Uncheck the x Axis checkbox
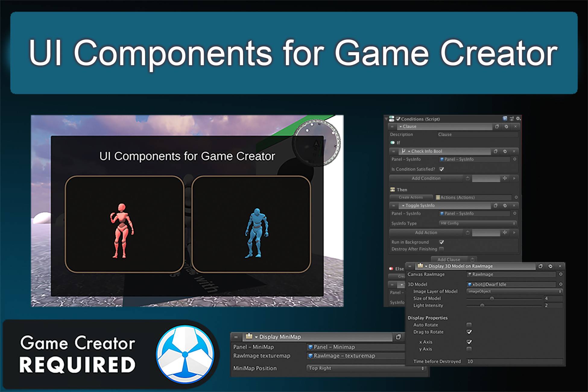This screenshot has height=392, width=588. [469, 342]
